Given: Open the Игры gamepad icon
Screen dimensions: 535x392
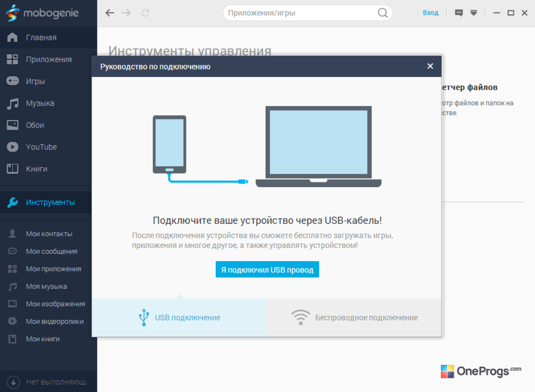Looking at the screenshot, I should tap(12, 81).
